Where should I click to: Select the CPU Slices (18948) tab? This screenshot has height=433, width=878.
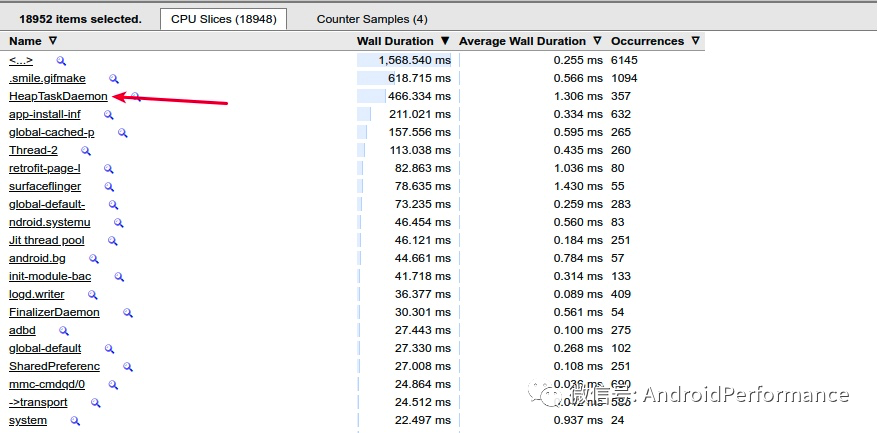click(223, 19)
